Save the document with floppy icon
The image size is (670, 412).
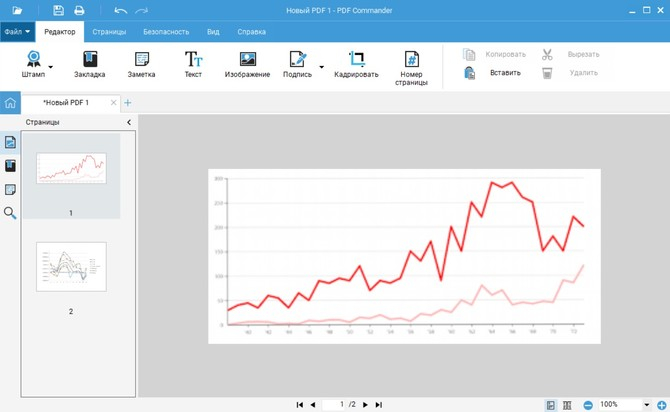tap(59, 10)
